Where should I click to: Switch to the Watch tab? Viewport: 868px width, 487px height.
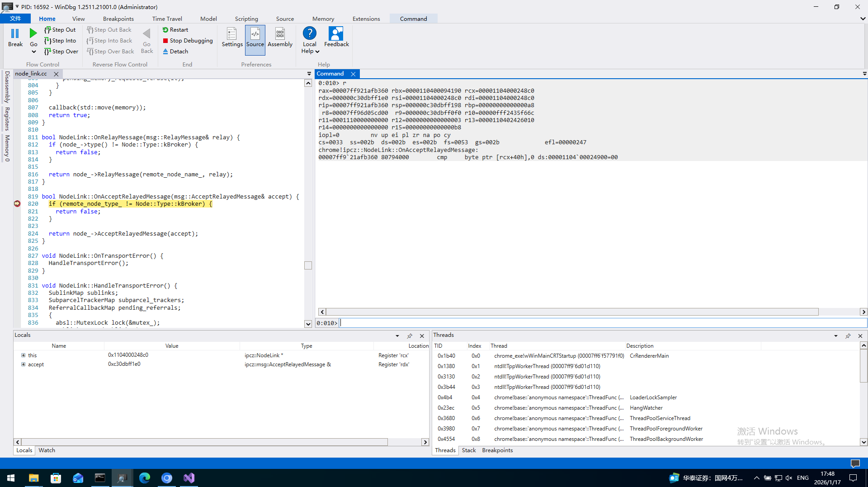[47, 450]
